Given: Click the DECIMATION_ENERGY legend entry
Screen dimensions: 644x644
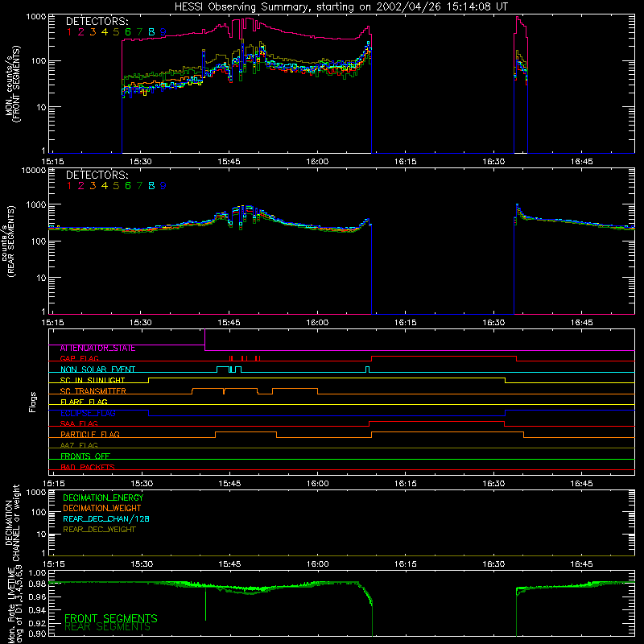Looking at the screenshot, I should (x=103, y=497).
